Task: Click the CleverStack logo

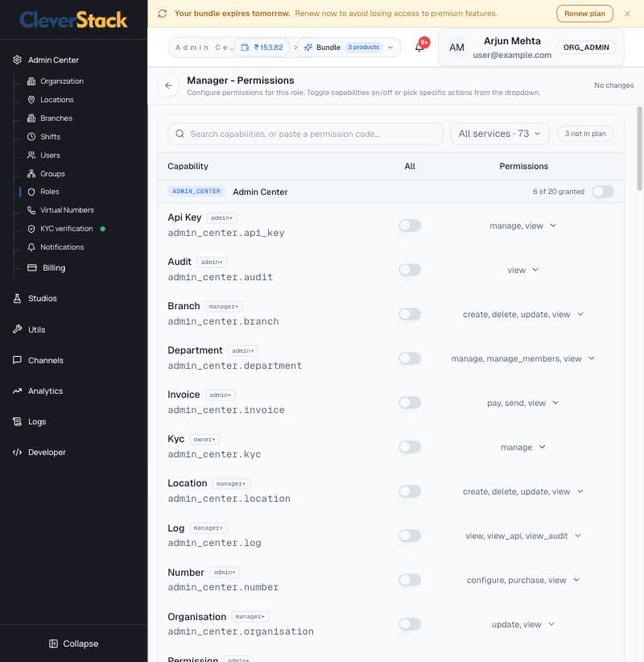Action: pos(73,20)
